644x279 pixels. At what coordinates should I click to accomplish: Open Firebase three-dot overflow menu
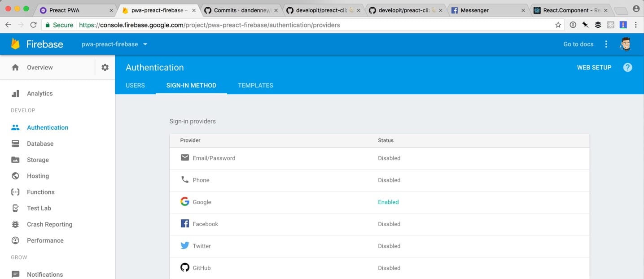pyautogui.click(x=606, y=44)
